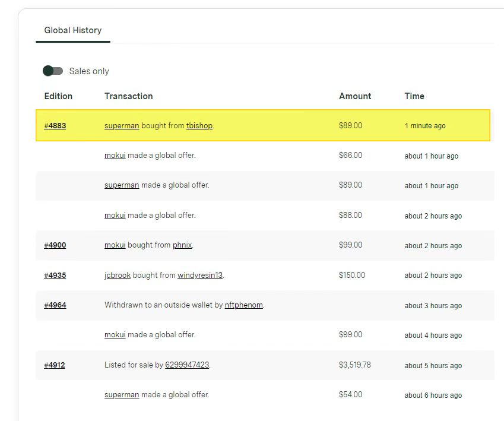The height and width of the screenshot is (421, 504).
Task: Open edition #4912 link
Action: (55, 365)
